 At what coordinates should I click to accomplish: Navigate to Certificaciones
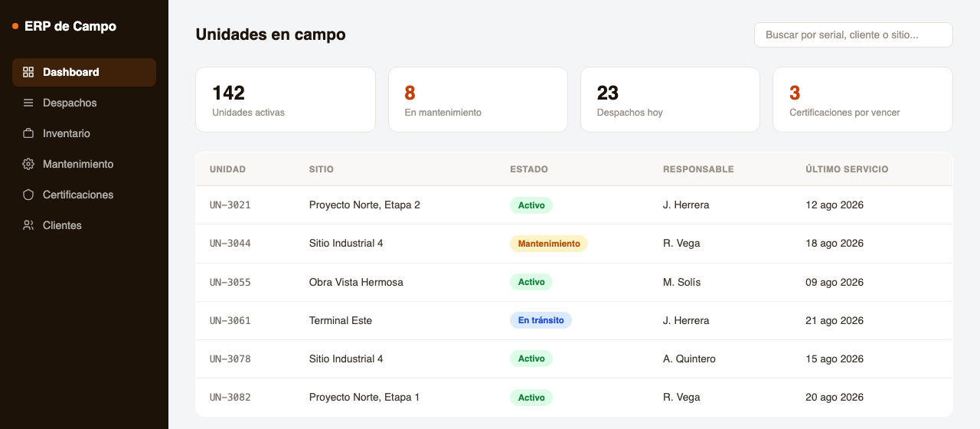point(84,195)
